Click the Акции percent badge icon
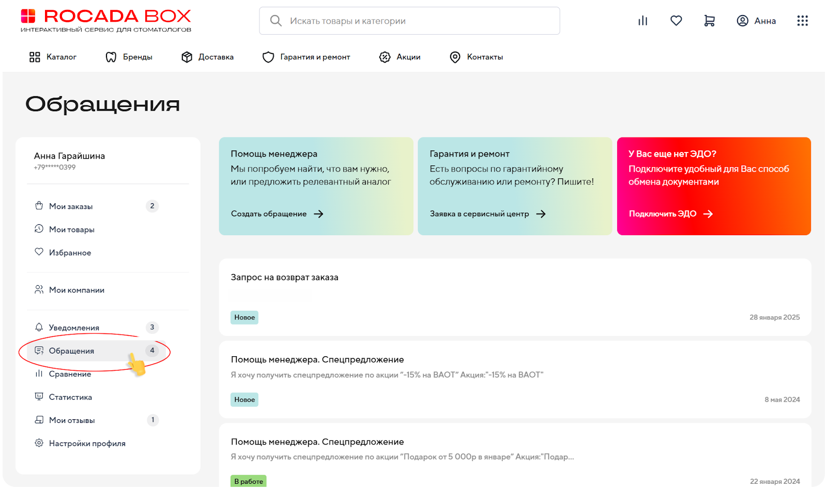The image size is (827, 504). 385,57
